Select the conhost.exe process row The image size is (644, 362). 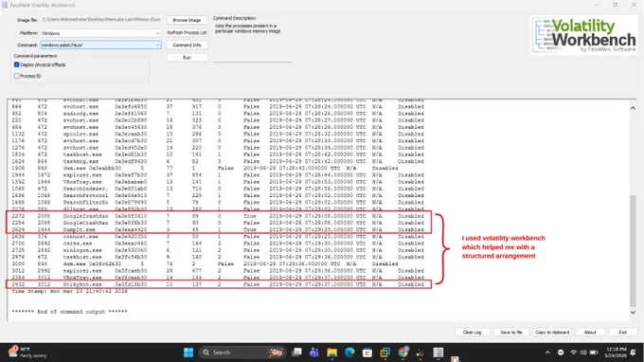point(218,237)
